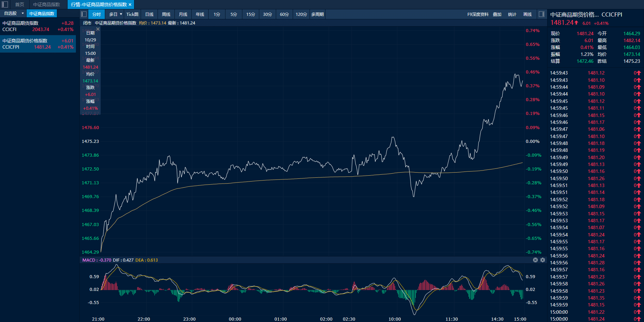Screen dimensions: 644x322
Task: Collapse the watchlist panel via chart toolbar icon
Action: 84,14
